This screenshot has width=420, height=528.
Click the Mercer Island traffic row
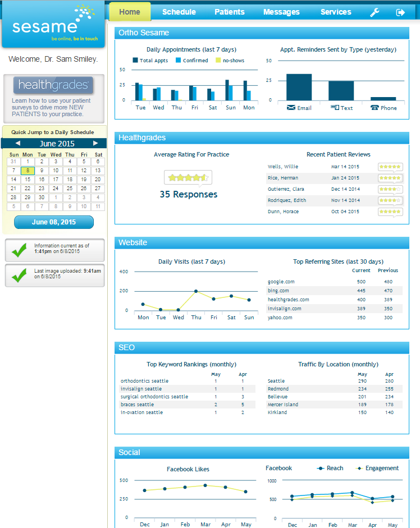pyautogui.click(x=334, y=405)
